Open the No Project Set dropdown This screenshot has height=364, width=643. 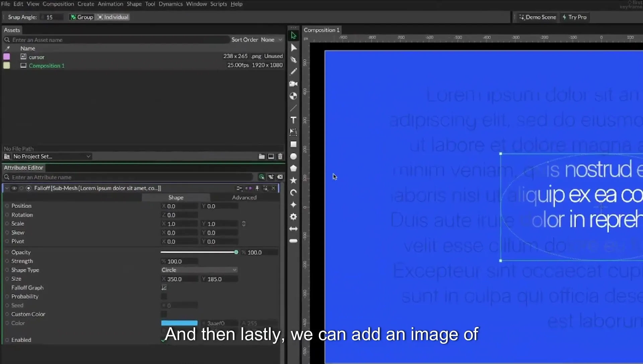[x=52, y=156]
